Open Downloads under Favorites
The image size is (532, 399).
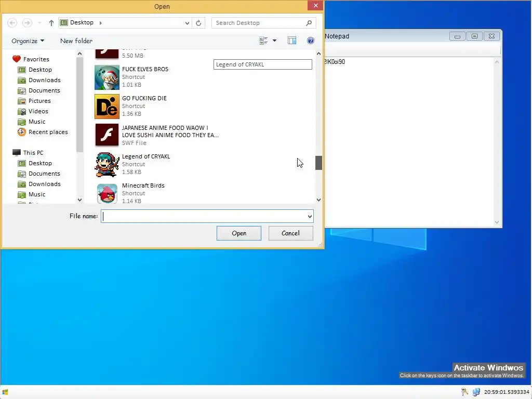point(39,80)
